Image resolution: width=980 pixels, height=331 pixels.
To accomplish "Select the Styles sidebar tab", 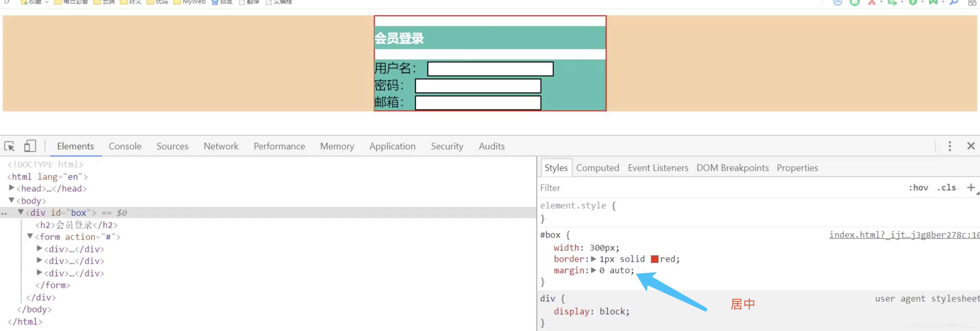I will [556, 168].
